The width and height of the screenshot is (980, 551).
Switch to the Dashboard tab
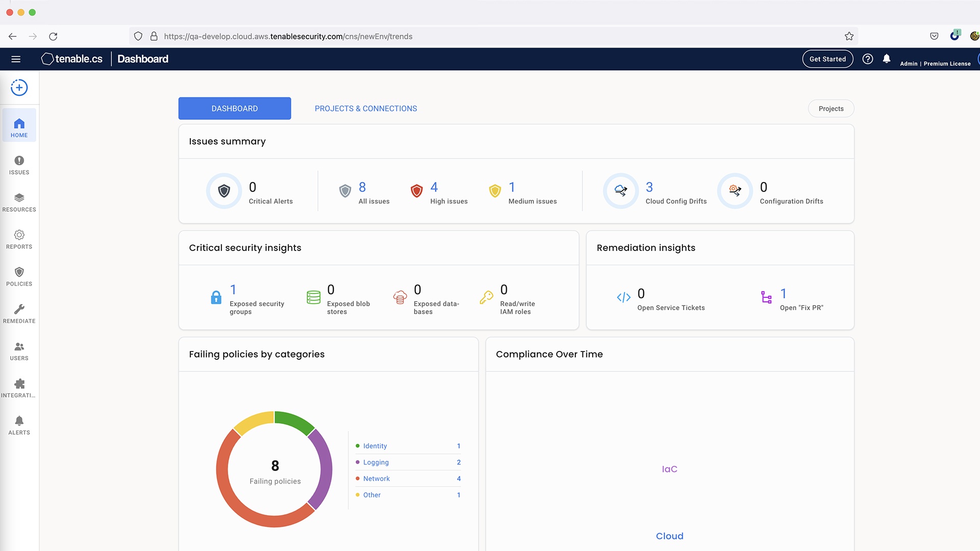coord(235,109)
